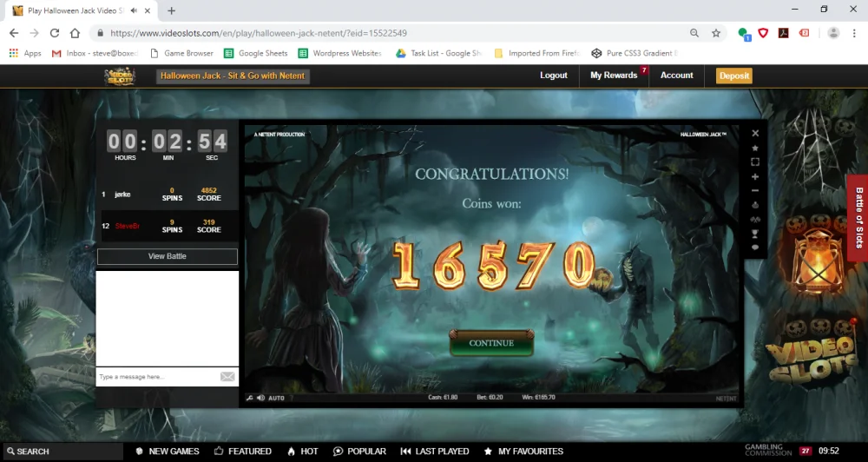Click the crown icon in game sidebar

(x=755, y=205)
